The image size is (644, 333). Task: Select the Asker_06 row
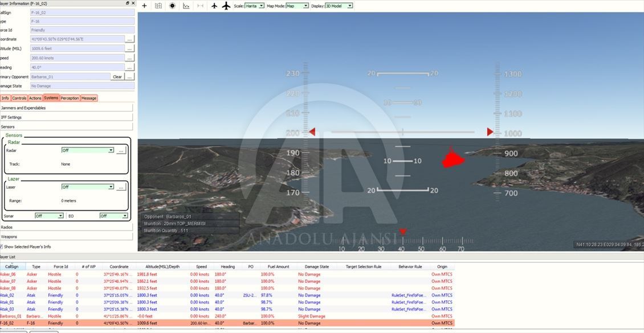coord(227,274)
